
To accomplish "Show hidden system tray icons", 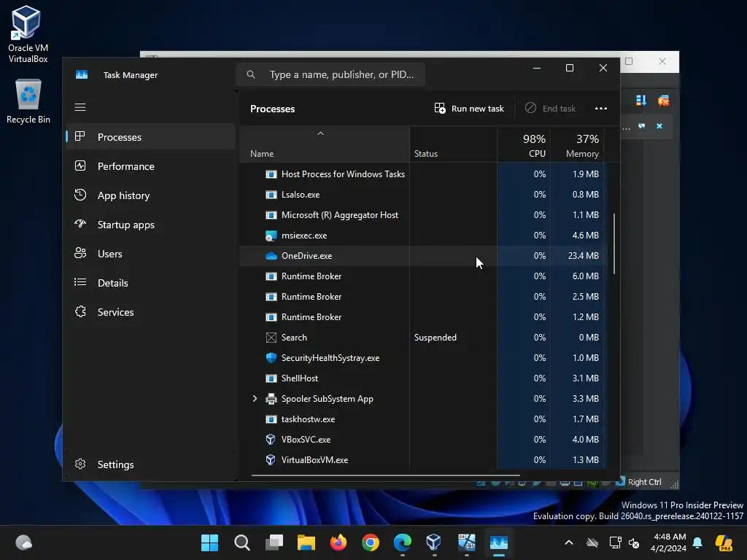I will coord(569,542).
